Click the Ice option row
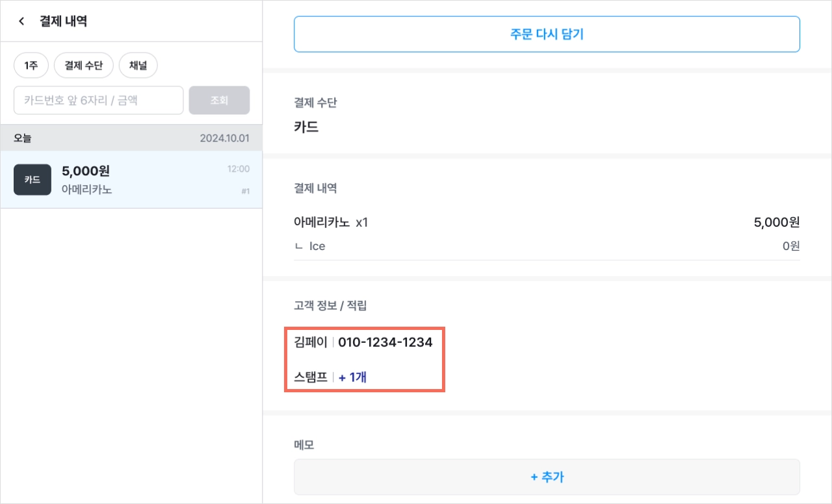 547,246
